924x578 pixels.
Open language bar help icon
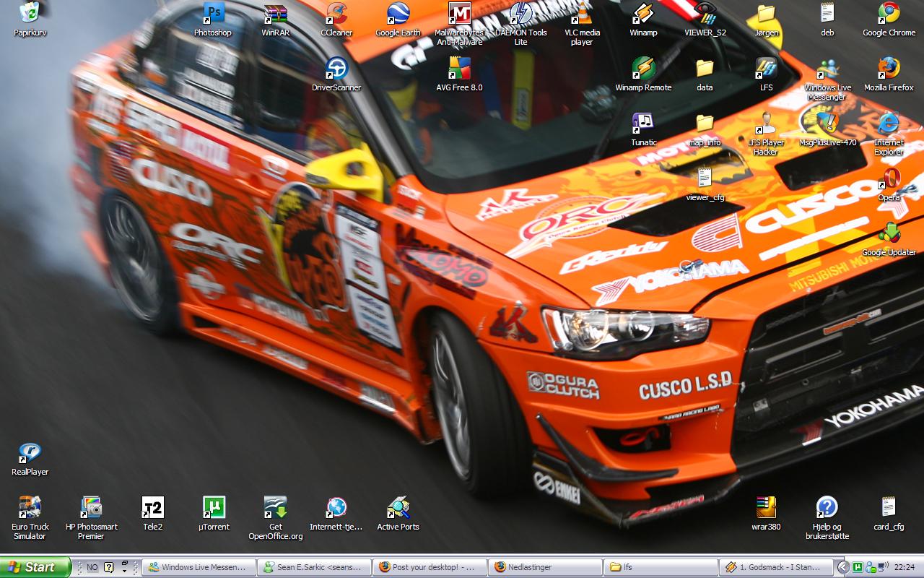tap(109, 567)
